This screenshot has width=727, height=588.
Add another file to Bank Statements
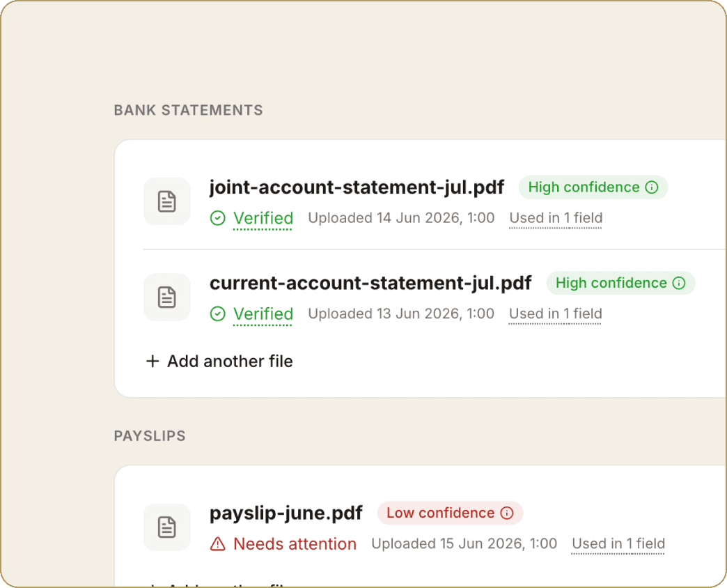pyautogui.click(x=220, y=362)
